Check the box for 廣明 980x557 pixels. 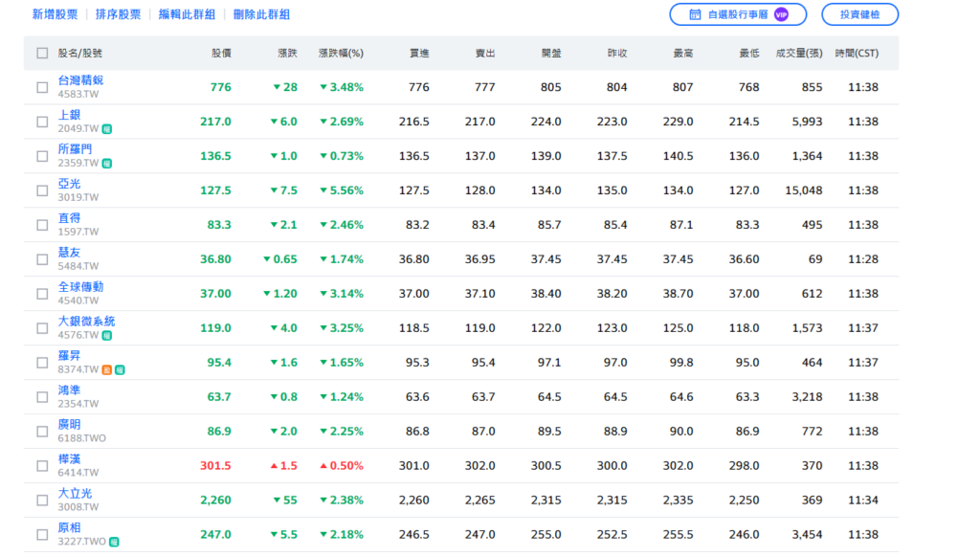(x=42, y=432)
